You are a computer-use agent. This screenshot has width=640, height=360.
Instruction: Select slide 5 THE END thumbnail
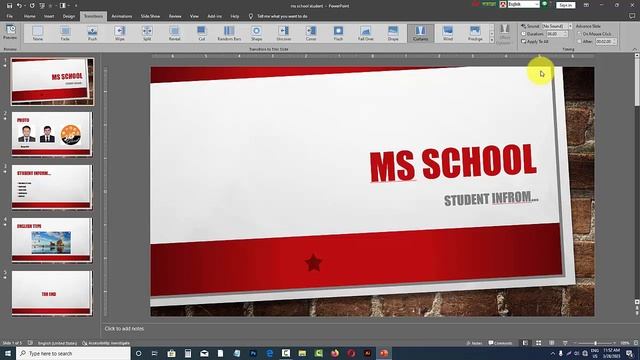(52, 293)
